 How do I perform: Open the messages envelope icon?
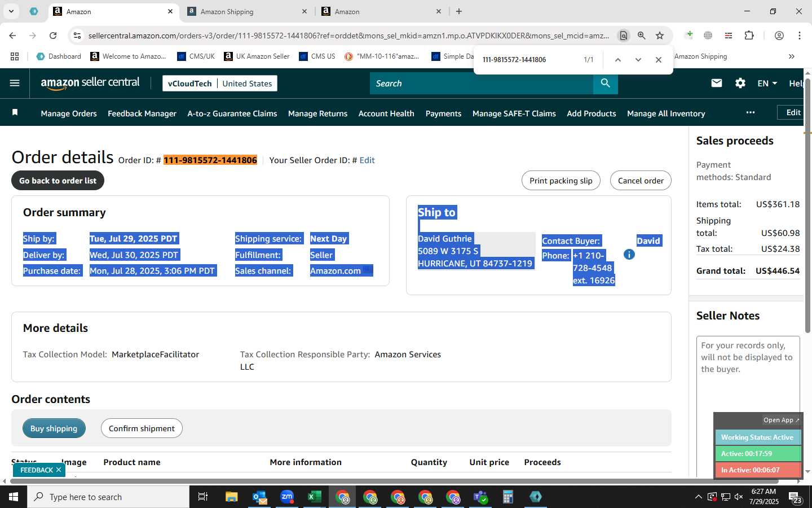click(x=717, y=83)
